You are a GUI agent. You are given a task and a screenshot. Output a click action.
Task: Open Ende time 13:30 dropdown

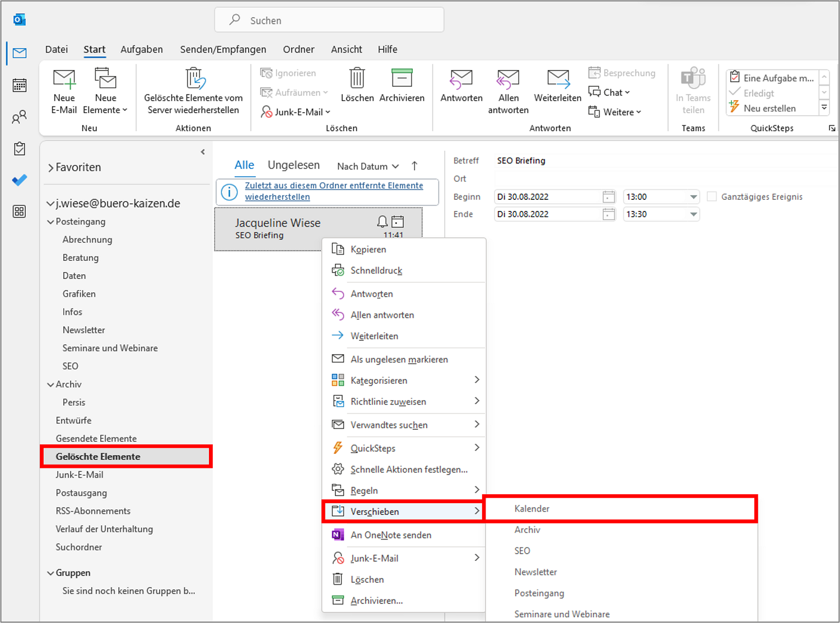tap(693, 214)
